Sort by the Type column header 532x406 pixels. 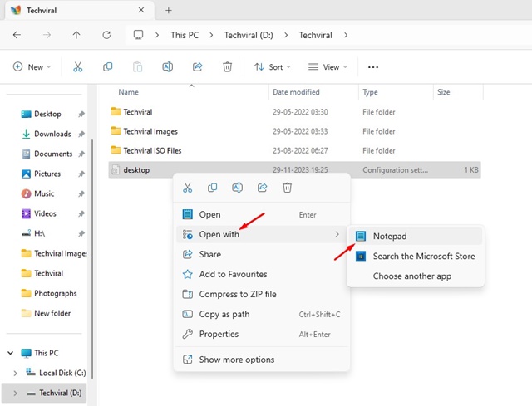(x=370, y=92)
